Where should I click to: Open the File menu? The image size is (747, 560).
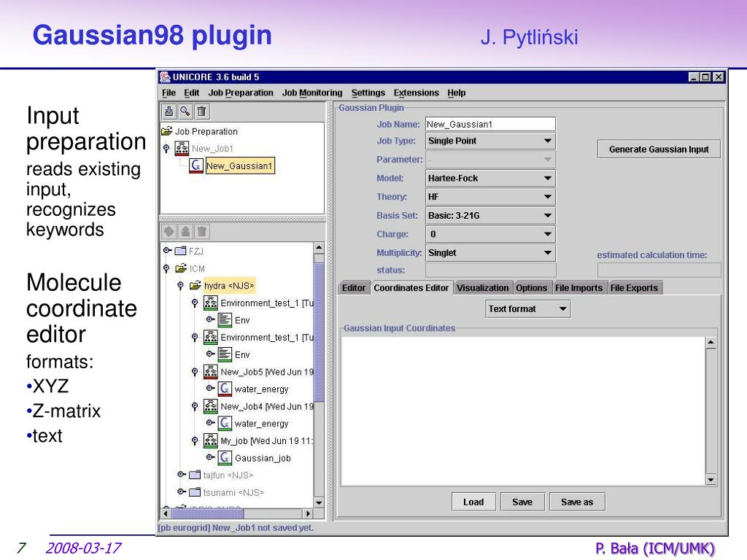tap(169, 93)
